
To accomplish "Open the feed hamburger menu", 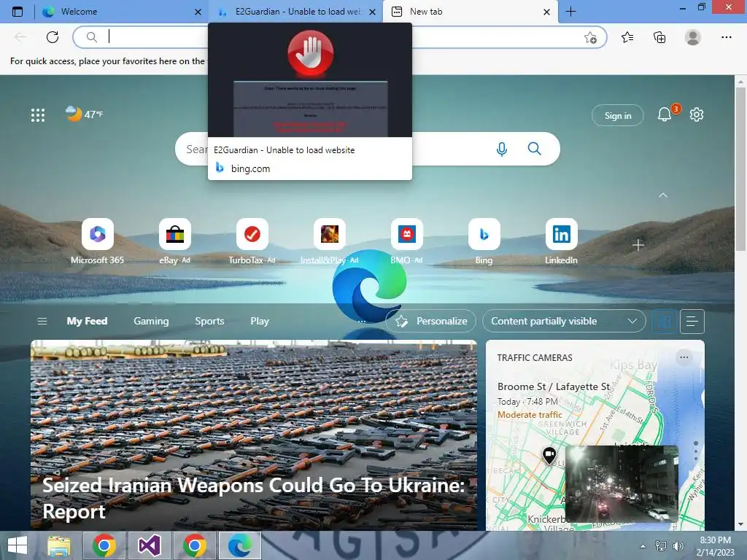I will pos(42,322).
